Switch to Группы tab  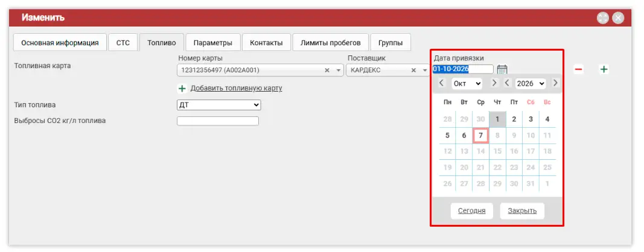tap(391, 43)
